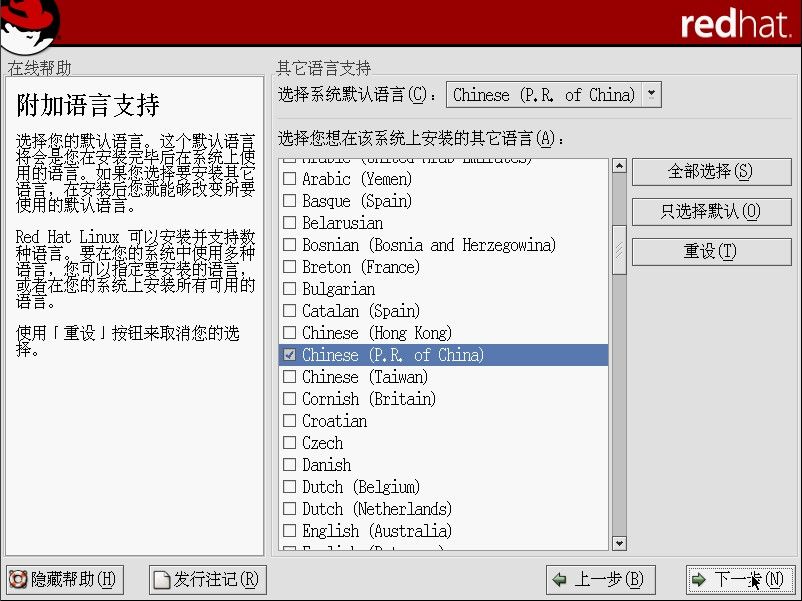Click the language list scroll down arrow
The height and width of the screenshot is (601, 802).
click(x=619, y=543)
